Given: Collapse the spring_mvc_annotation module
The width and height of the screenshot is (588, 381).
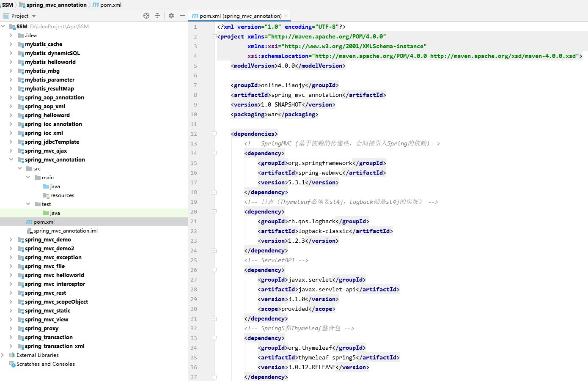Looking at the screenshot, I should click(x=11, y=159).
